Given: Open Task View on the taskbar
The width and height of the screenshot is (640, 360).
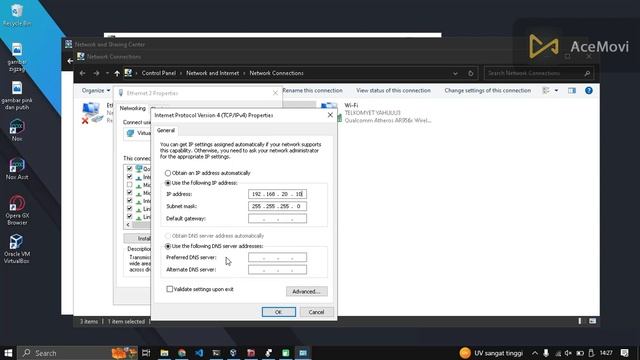Looking at the screenshot, I should pyautogui.click(x=146, y=353).
